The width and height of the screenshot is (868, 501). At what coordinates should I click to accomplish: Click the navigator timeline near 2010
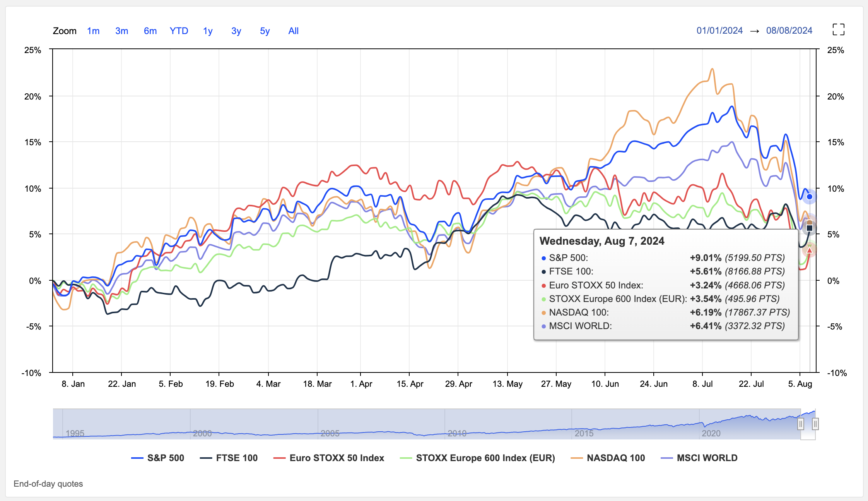tap(457, 433)
